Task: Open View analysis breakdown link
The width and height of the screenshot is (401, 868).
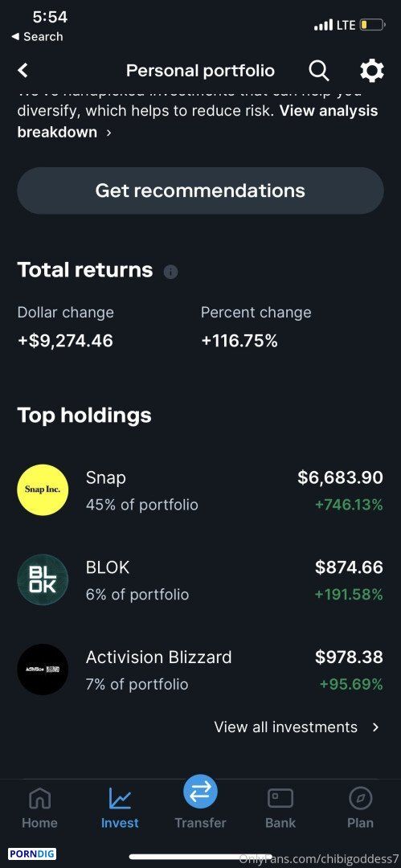Action: pos(198,121)
